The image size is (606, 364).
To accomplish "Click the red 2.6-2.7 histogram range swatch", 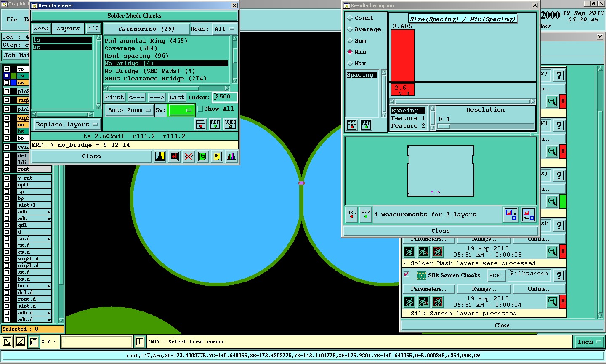I will point(403,90).
